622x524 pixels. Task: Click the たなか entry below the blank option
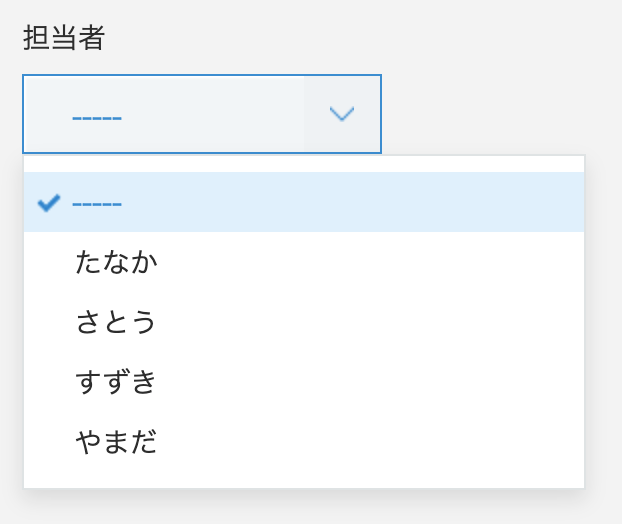pyautogui.click(x=116, y=262)
